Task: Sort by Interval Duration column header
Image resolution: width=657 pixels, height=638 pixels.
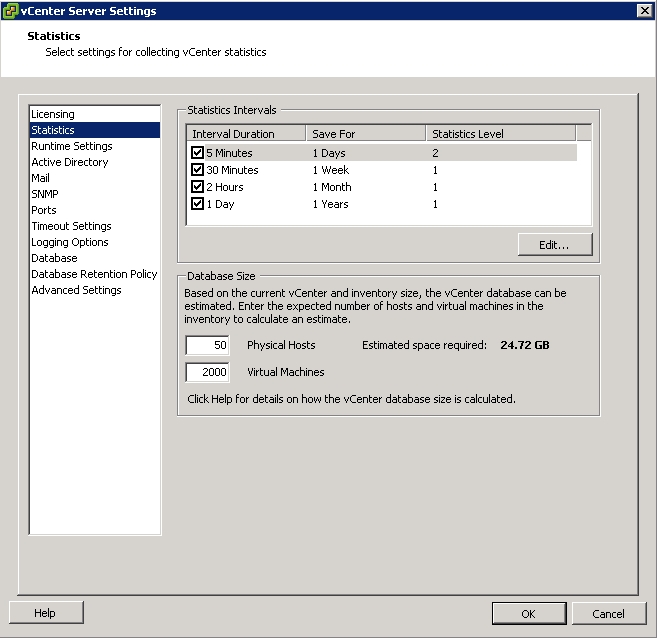Action: pyautogui.click(x=246, y=134)
